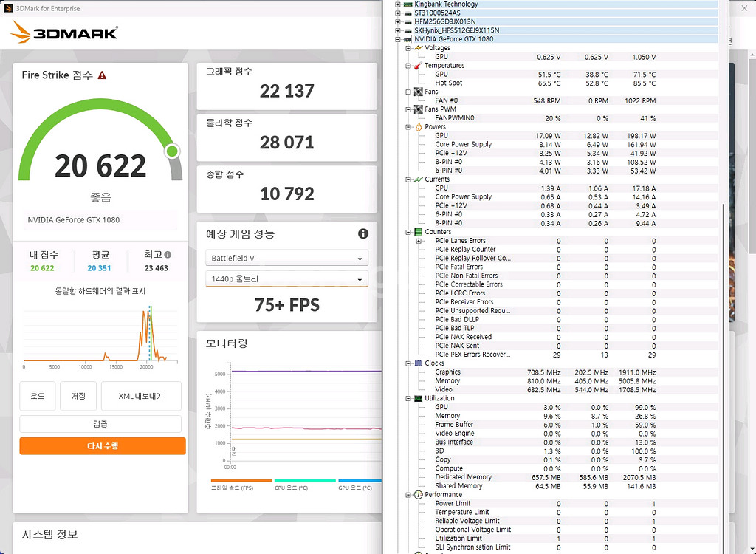756x554 pixels.
Task: Click the 검증 button
Action: click(x=100, y=424)
